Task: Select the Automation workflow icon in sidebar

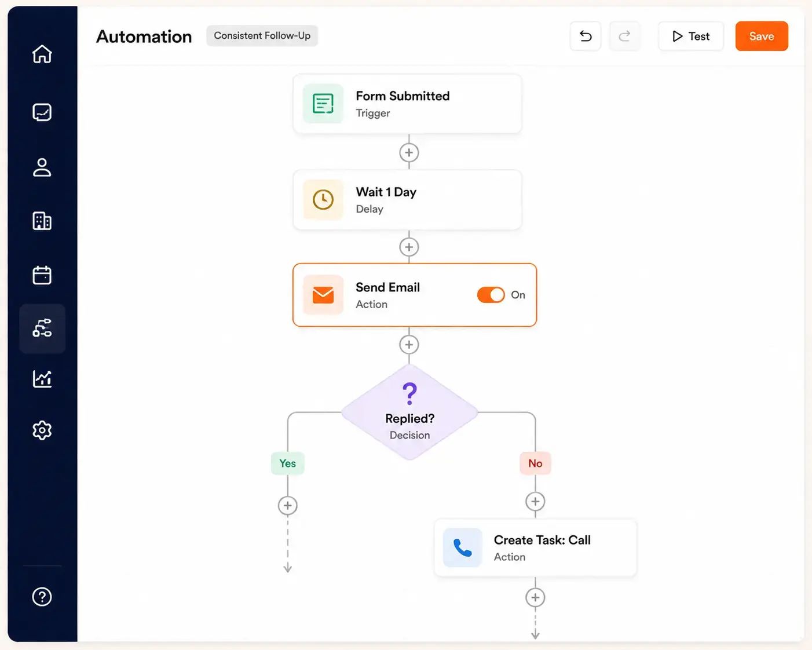Action: [x=42, y=328]
